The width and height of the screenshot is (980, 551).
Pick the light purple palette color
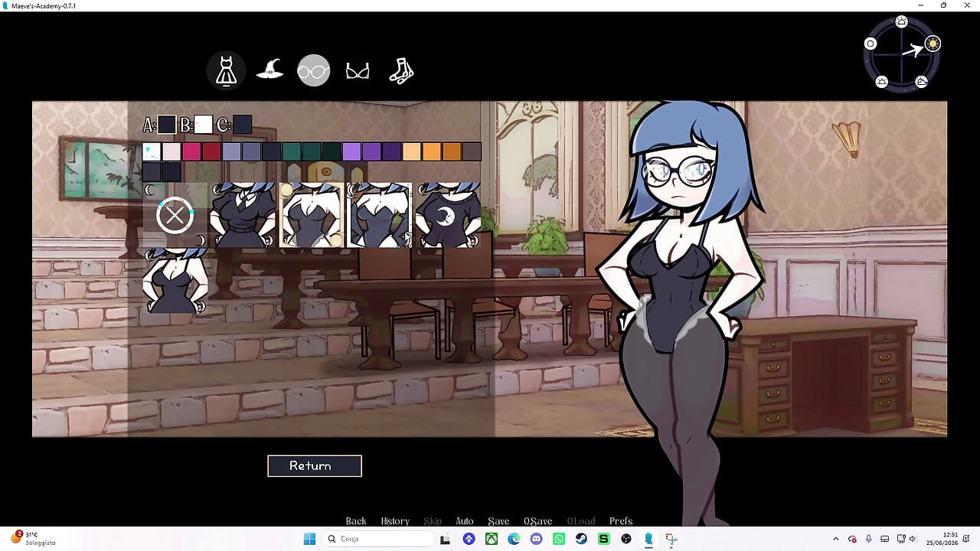(351, 152)
